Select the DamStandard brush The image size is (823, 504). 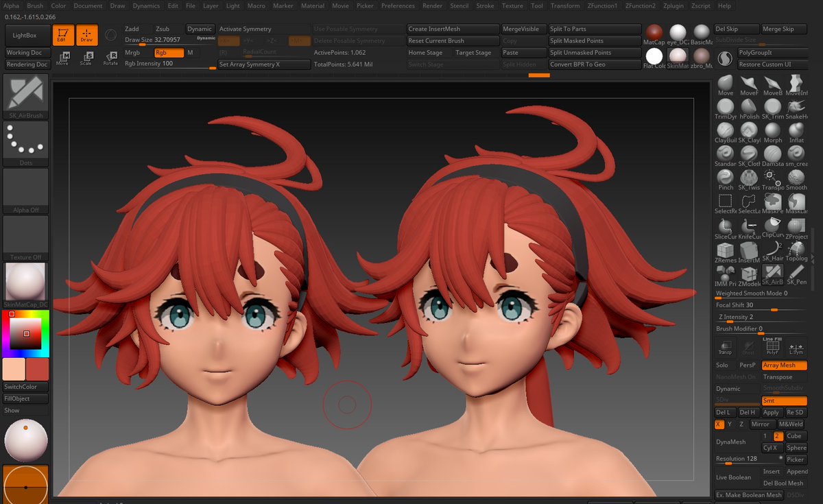[772, 156]
